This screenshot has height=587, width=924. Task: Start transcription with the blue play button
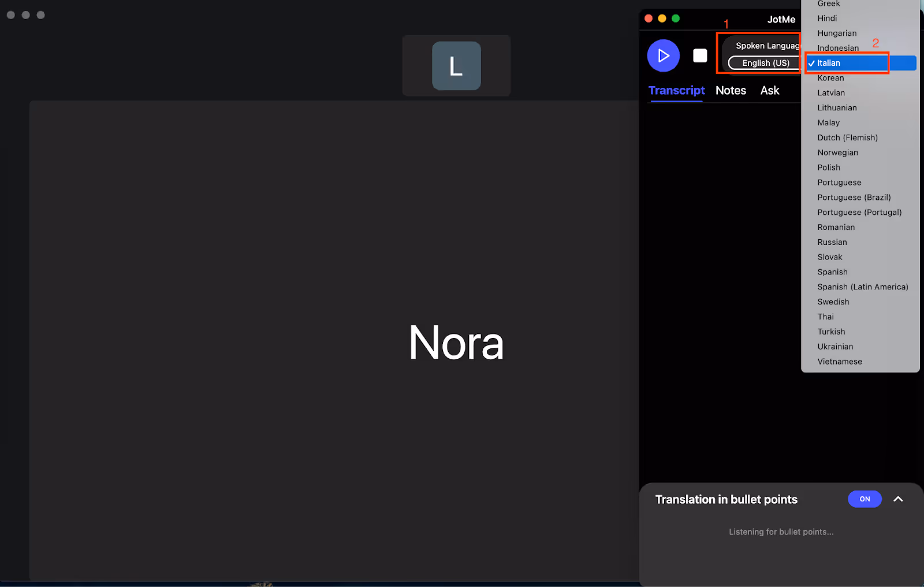[x=663, y=55]
